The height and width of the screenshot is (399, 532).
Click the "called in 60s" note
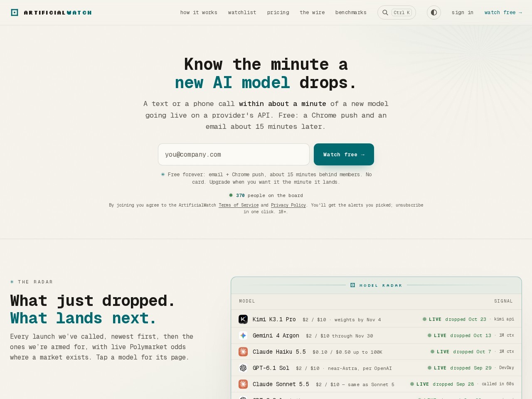click(498, 384)
